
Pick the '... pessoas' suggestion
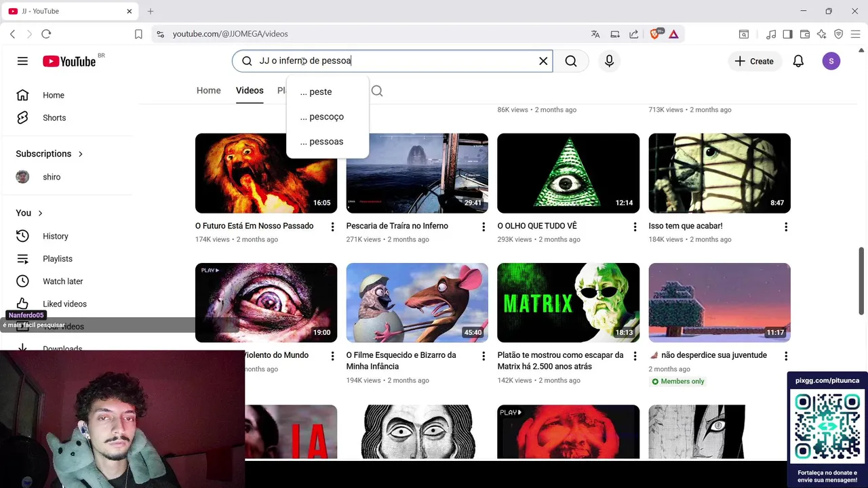pyautogui.click(x=328, y=142)
